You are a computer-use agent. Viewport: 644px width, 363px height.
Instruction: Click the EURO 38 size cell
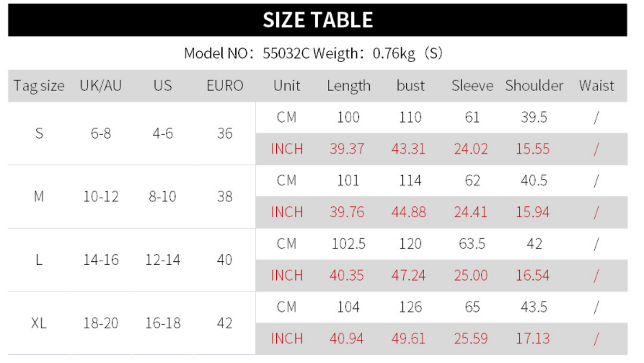tap(224, 196)
